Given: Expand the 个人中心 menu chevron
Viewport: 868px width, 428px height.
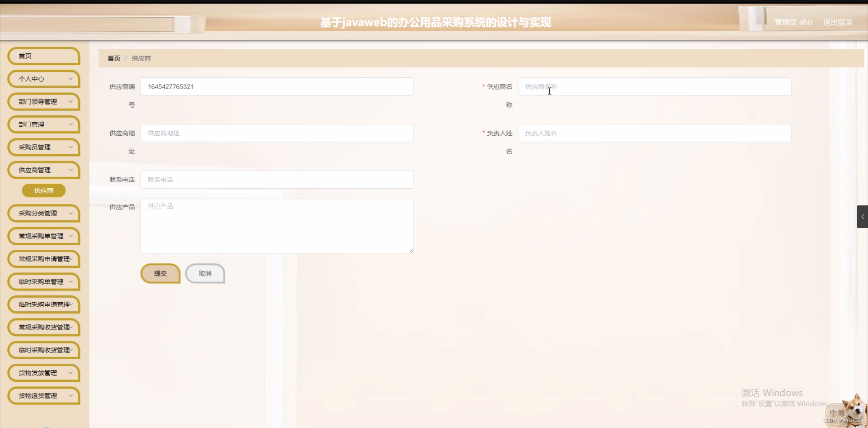Looking at the screenshot, I should pos(71,79).
